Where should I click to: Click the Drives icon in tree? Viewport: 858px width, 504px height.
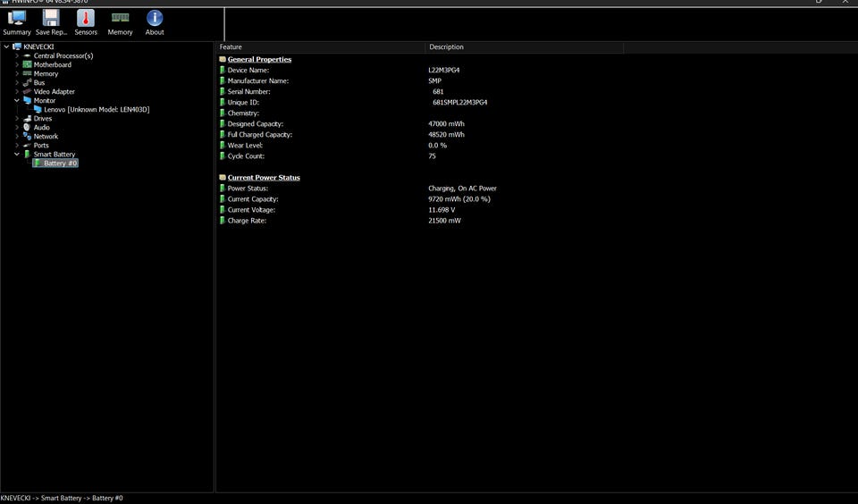coord(28,118)
